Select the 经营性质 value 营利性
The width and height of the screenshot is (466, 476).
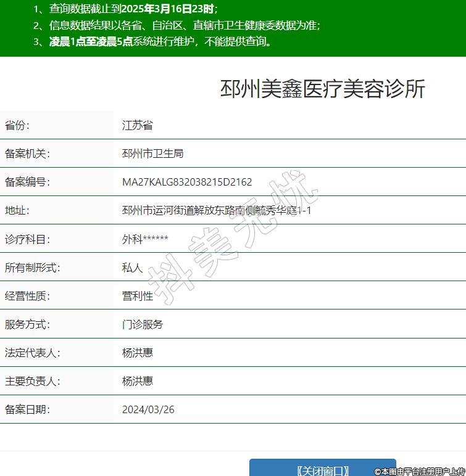tap(137, 296)
